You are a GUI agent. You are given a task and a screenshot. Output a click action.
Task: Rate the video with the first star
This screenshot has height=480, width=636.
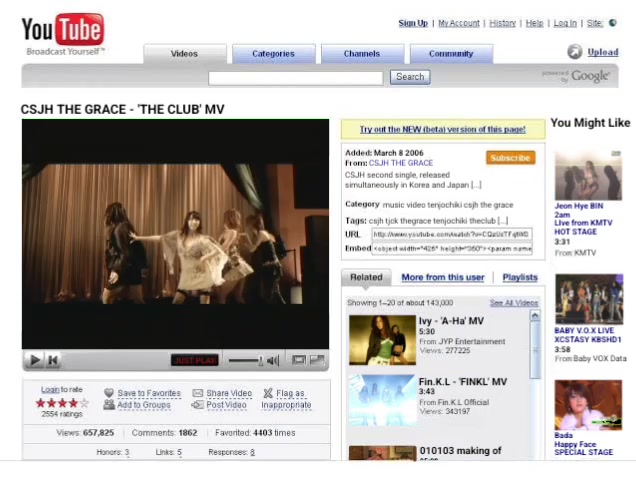point(41,403)
